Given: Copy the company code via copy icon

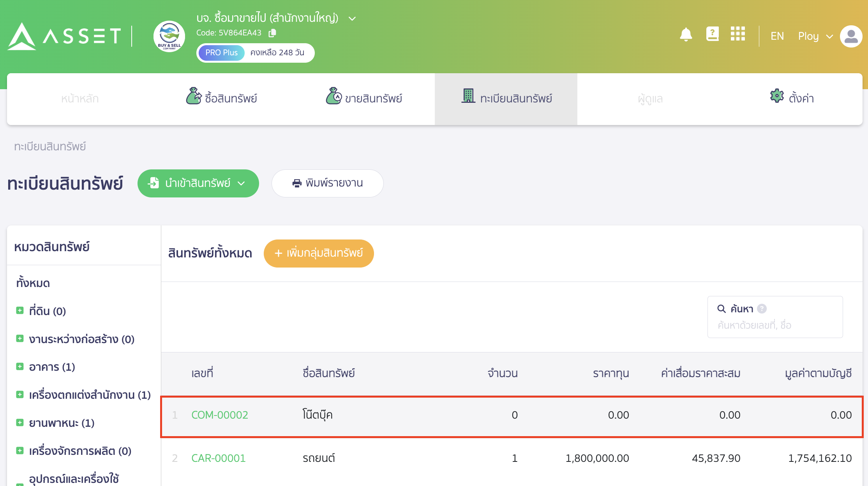Looking at the screenshot, I should coord(272,33).
